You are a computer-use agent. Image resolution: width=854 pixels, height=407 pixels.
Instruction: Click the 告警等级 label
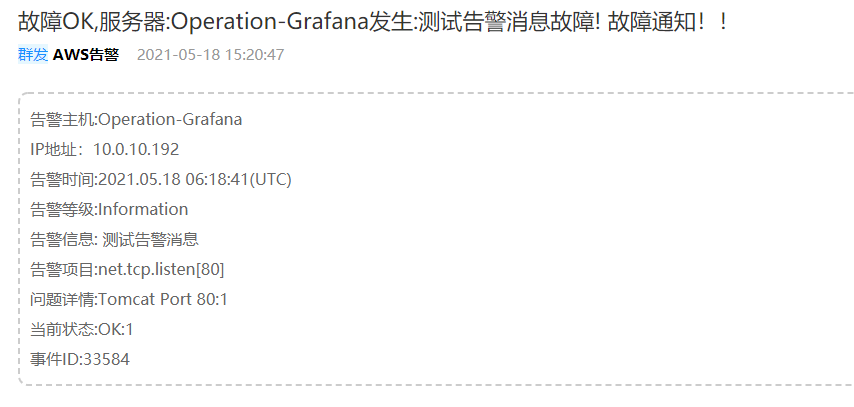(x=62, y=210)
